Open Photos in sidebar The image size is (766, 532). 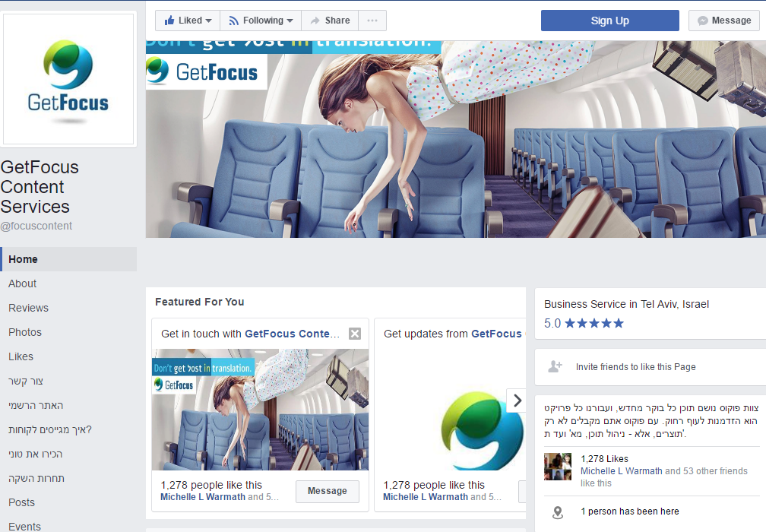pos(25,332)
